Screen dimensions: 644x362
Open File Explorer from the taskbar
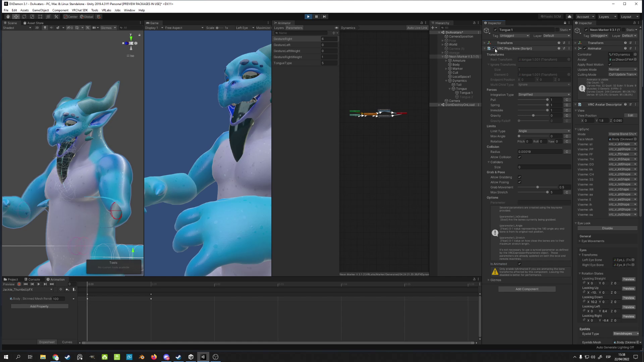43,357
